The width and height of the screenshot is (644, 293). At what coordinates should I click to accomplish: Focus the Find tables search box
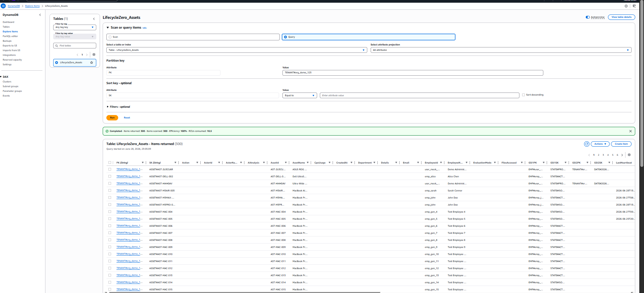[x=75, y=46]
